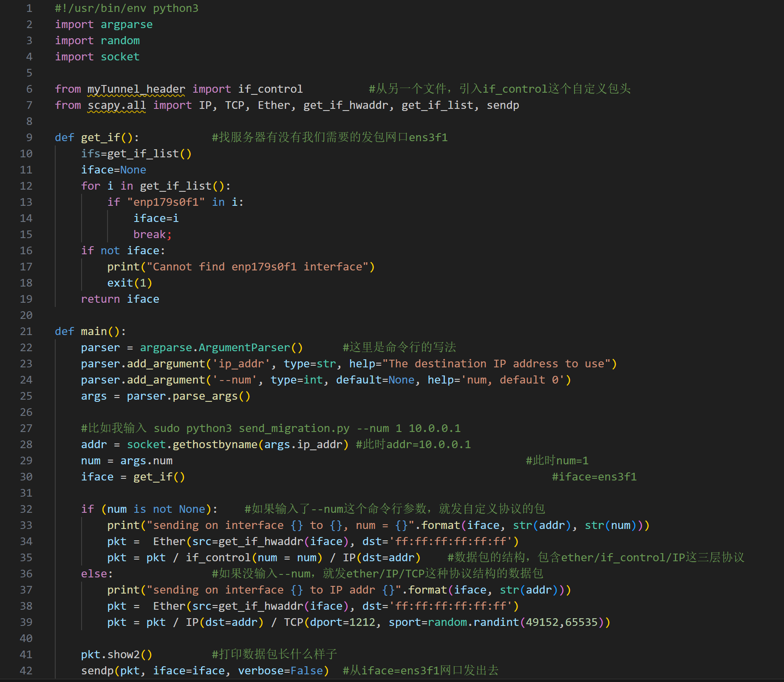Image resolution: width=784 pixels, height=682 pixels.
Task: Click '49152,65535' arguments on line 39
Action: pos(562,622)
